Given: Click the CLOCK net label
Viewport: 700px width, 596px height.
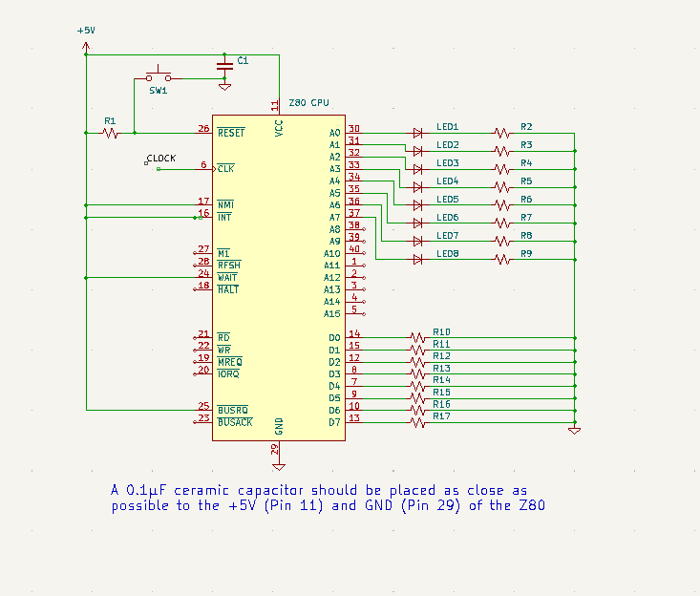Looking at the screenshot, I should tap(160, 159).
